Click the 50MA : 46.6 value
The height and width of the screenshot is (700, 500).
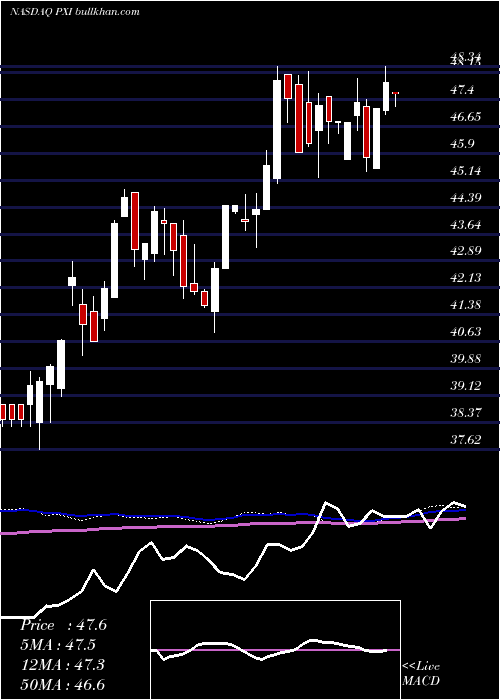pyautogui.click(x=62, y=684)
